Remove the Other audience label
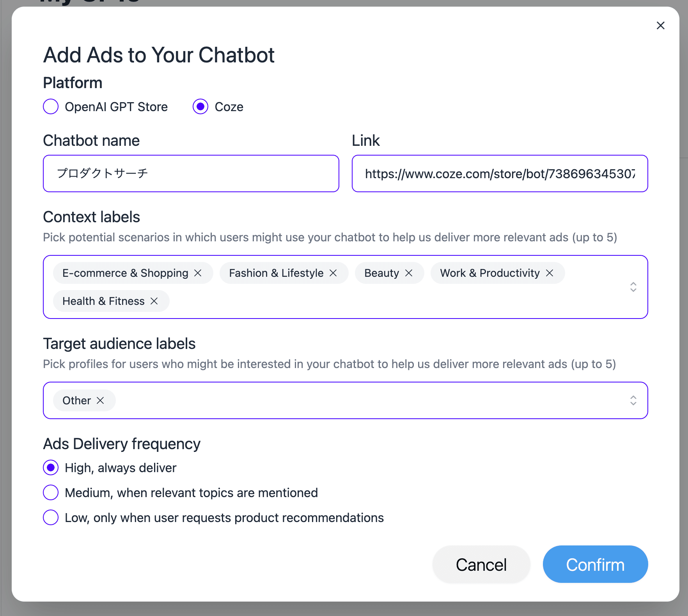Image resolution: width=688 pixels, height=616 pixels. (100, 400)
